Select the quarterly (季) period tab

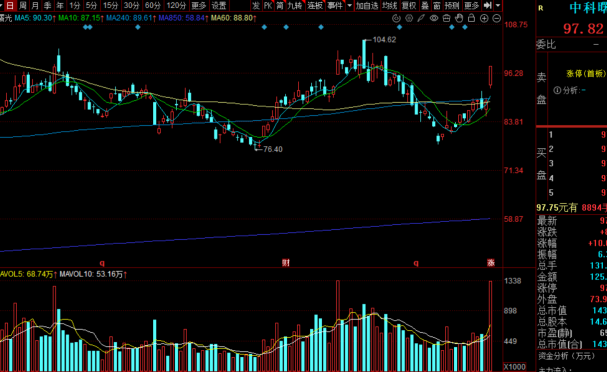[48, 5]
